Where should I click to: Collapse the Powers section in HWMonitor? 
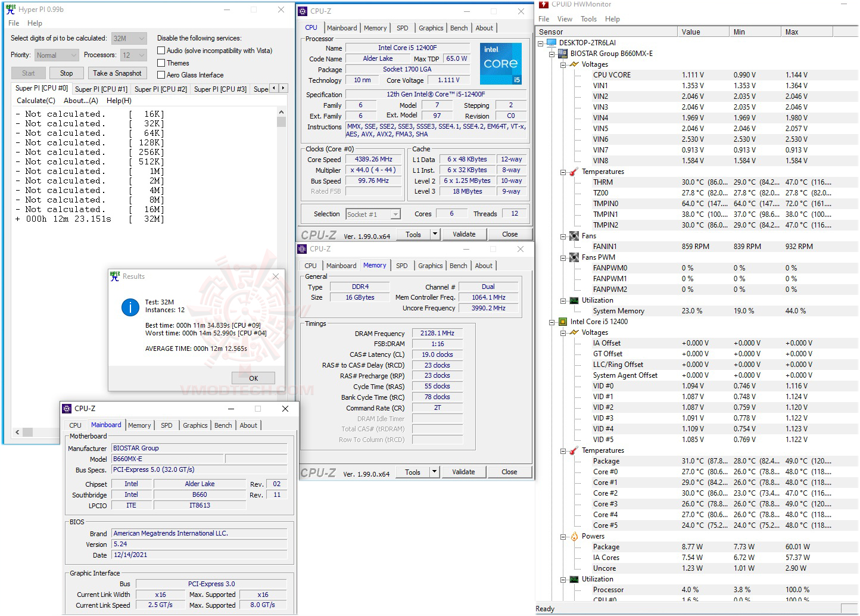[563, 536]
